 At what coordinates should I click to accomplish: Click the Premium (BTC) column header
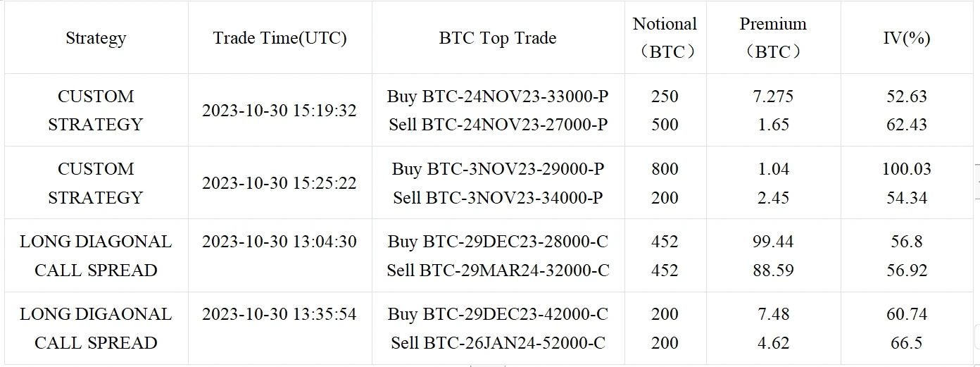tap(772, 38)
